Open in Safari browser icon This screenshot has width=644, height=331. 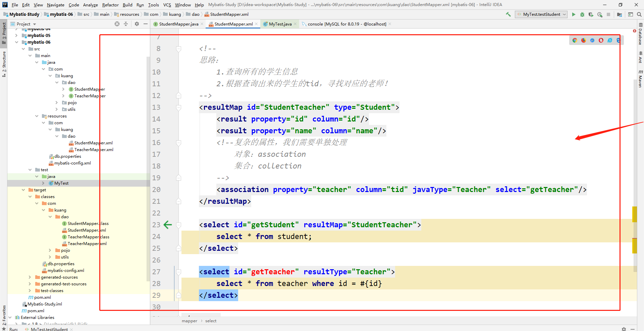[592, 40]
